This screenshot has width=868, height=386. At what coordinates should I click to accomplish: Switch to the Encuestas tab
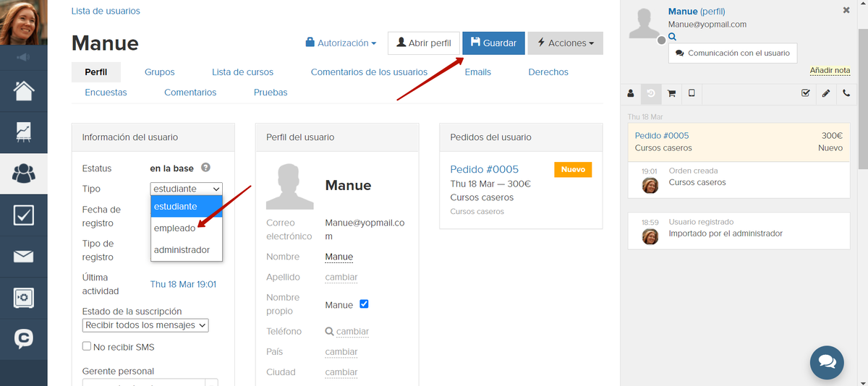(x=106, y=93)
